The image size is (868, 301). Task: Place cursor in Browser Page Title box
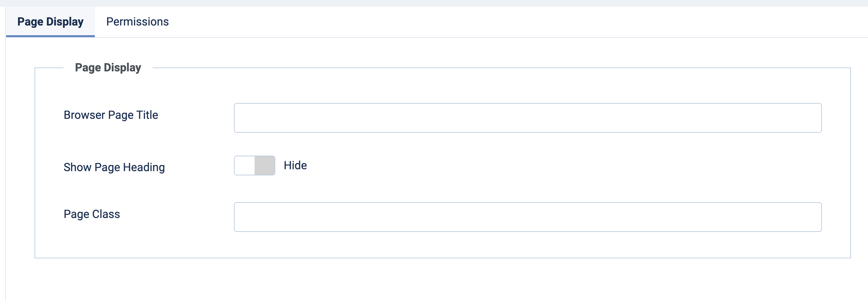pyautogui.click(x=527, y=118)
